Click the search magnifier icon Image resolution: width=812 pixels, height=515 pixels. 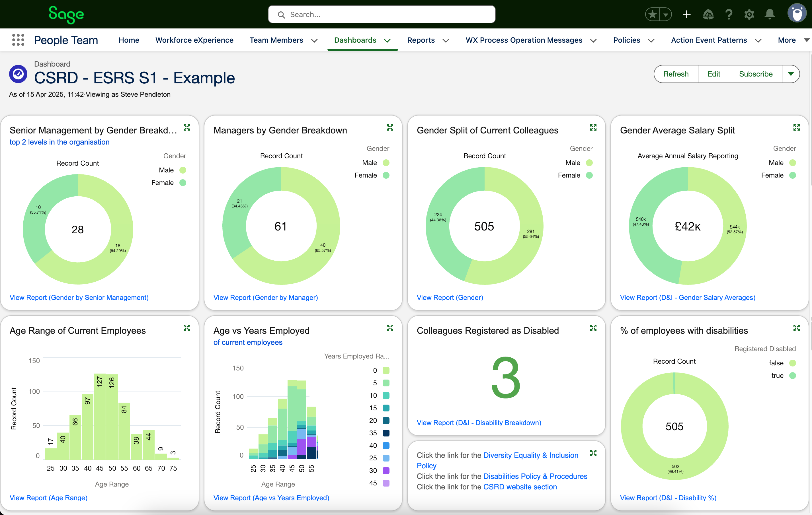click(x=281, y=15)
